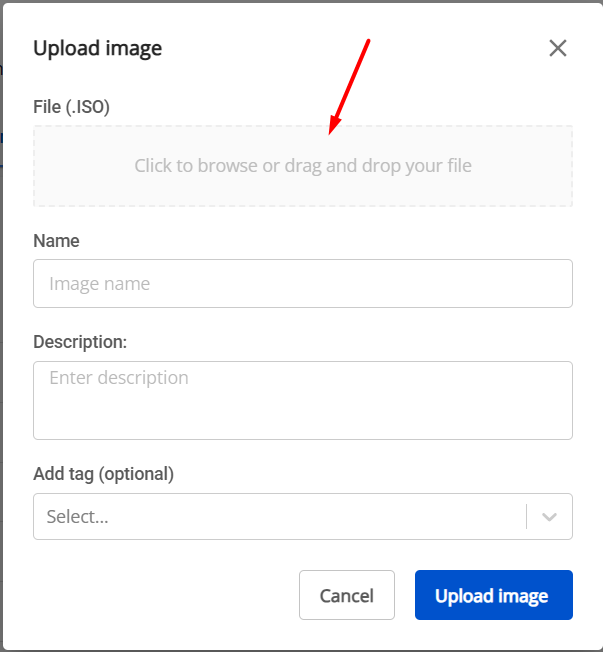Click the 'Name' field label
Viewport: 603px width, 652px height.
pyautogui.click(x=56, y=241)
